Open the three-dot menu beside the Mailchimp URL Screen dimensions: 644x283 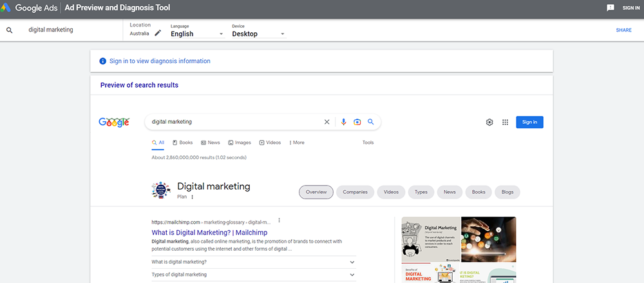(x=279, y=220)
